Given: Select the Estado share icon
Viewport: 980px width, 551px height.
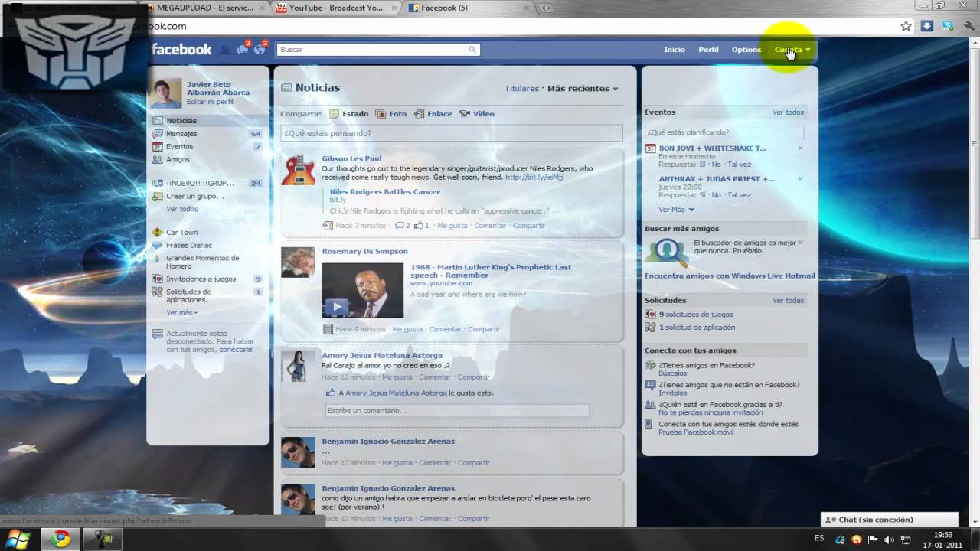Looking at the screenshot, I should point(335,114).
